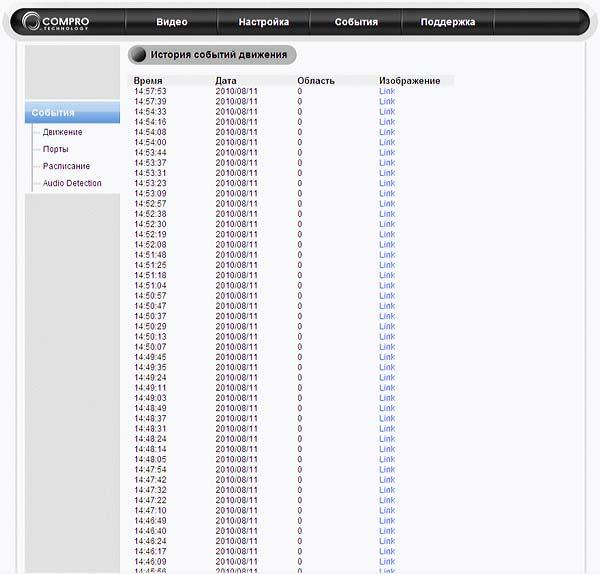The height and width of the screenshot is (574, 600).
Task: Open image Link for event 14:53:09
Action: [387, 193]
